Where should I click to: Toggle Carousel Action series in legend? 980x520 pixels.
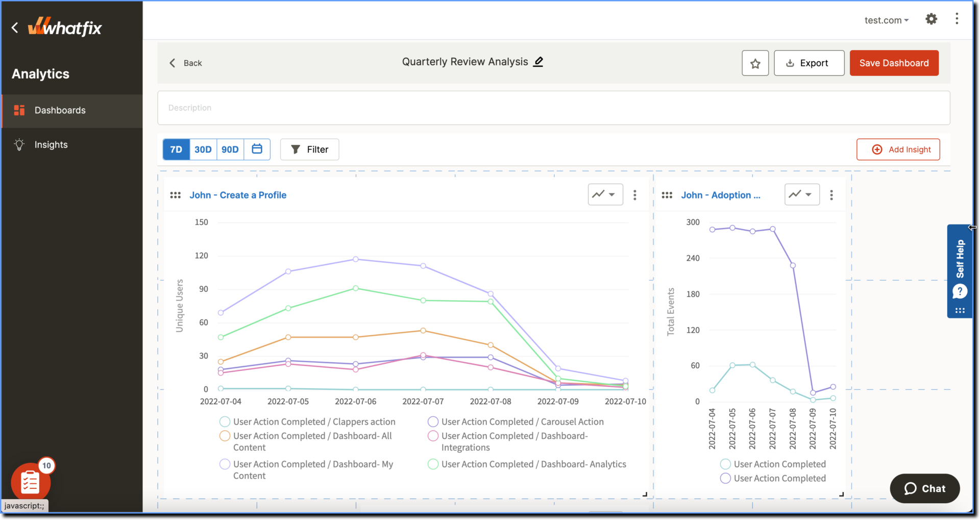click(522, 422)
